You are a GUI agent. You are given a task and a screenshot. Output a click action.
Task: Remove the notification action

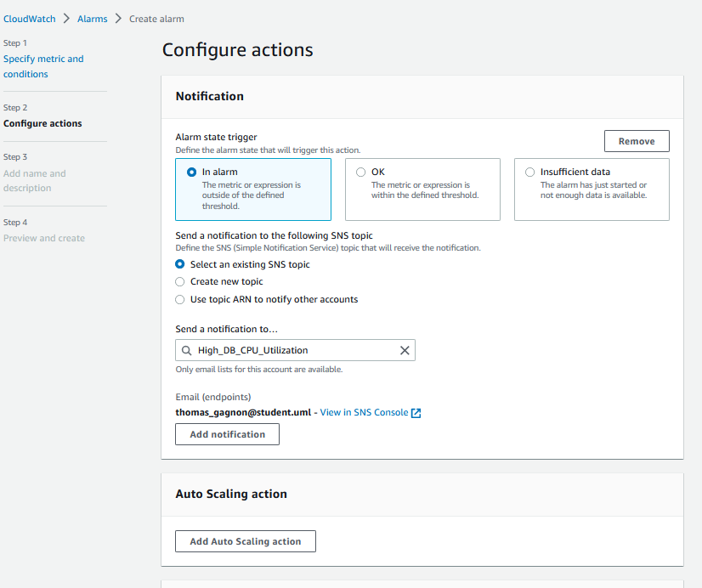pyautogui.click(x=636, y=141)
